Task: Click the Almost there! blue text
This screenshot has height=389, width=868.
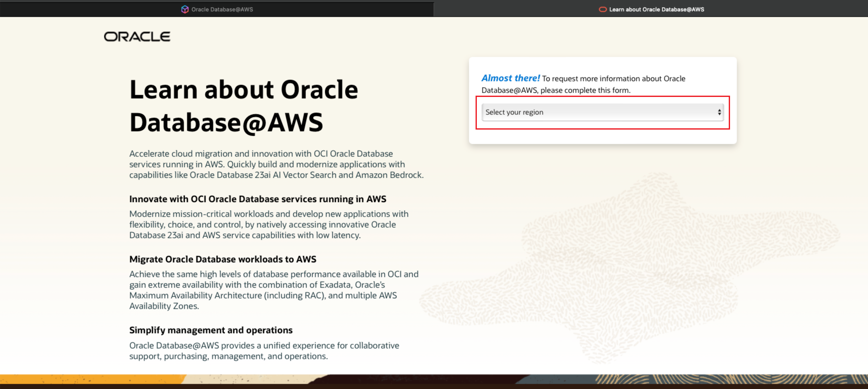Action: (510, 78)
